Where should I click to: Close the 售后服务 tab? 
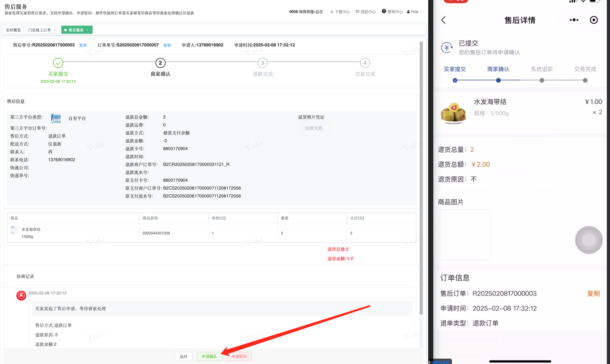(x=87, y=30)
